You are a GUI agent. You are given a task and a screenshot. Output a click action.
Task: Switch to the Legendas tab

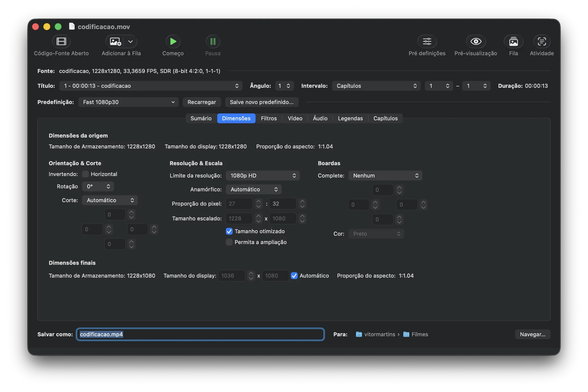point(350,118)
